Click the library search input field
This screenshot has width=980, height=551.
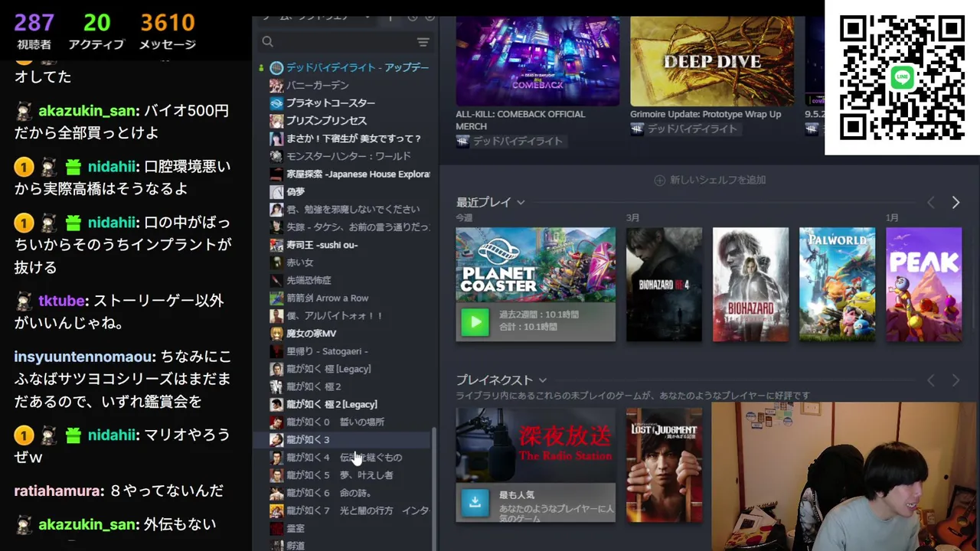[x=345, y=41]
